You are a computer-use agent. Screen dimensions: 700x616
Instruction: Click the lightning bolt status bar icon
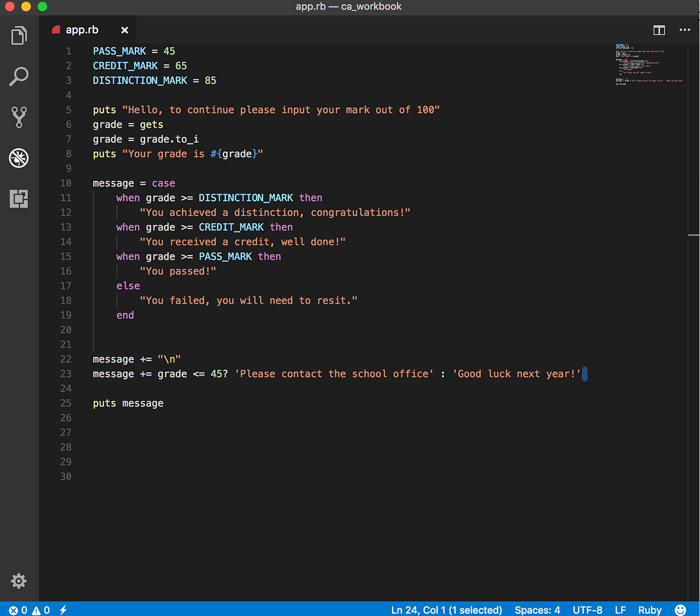point(63,610)
